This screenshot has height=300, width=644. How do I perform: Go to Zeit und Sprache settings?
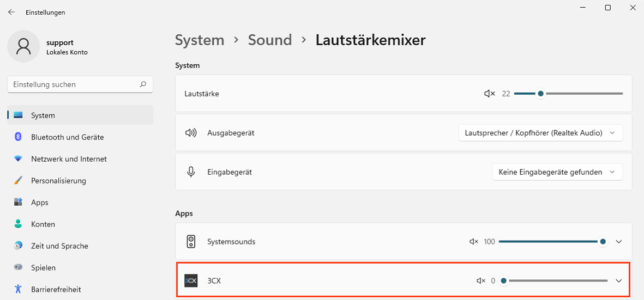pos(59,246)
